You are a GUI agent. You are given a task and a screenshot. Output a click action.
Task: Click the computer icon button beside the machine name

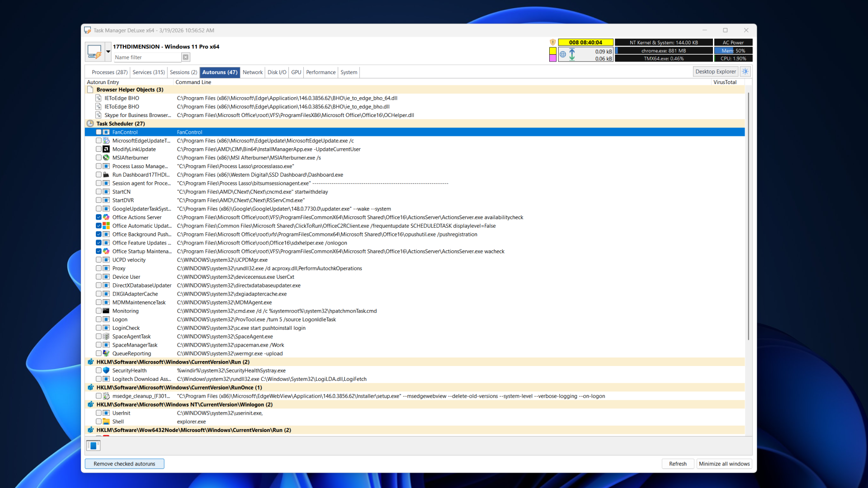(94, 52)
